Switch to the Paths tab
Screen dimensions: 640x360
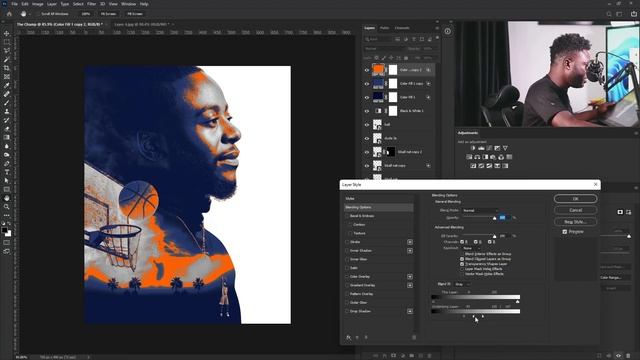(x=384, y=28)
